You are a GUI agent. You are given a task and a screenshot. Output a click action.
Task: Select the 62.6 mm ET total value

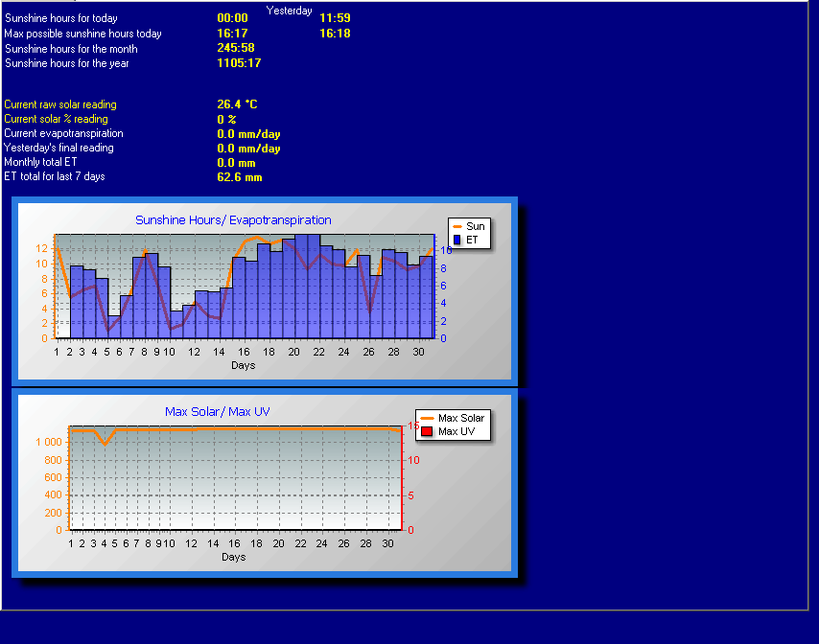point(239,177)
